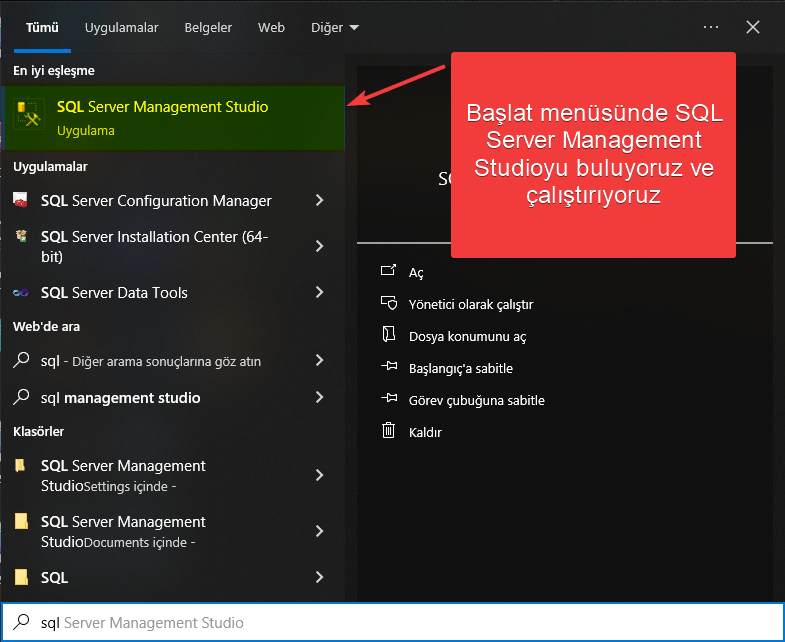Click the SQL Server Data Tools icon
Screen dimensions: 785x642
coord(21,293)
